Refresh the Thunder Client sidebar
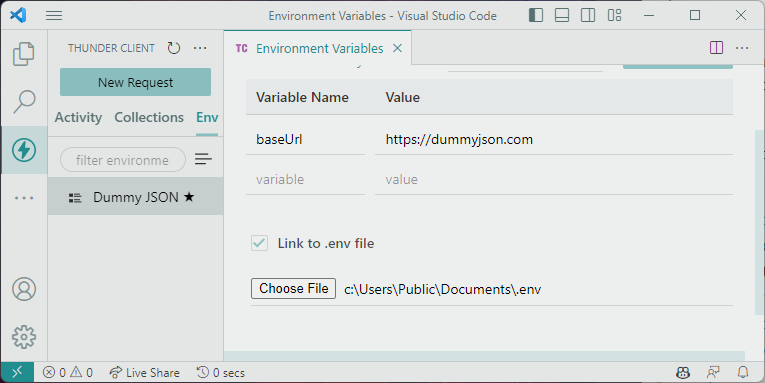The height and width of the screenshot is (383, 765). [174, 48]
